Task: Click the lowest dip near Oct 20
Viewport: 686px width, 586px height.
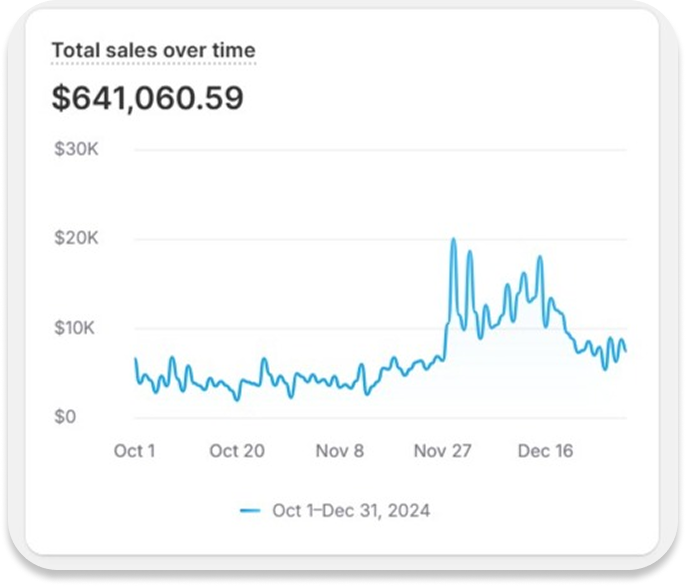Action: [x=237, y=399]
